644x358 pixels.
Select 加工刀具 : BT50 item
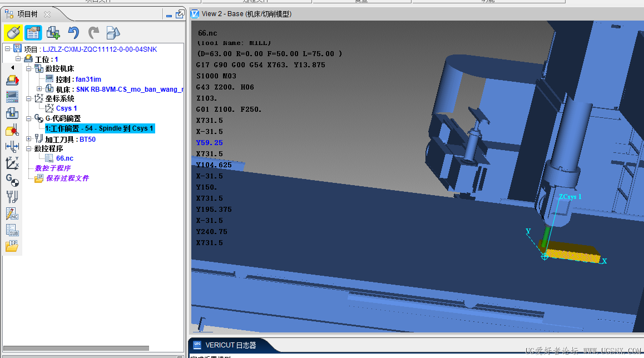pos(70,140)
